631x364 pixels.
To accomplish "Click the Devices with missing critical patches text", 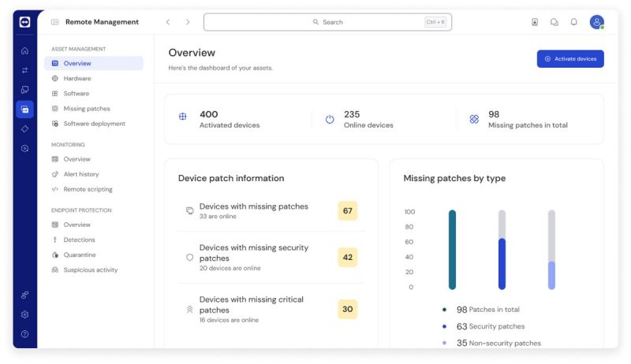I will click(251, 305).
